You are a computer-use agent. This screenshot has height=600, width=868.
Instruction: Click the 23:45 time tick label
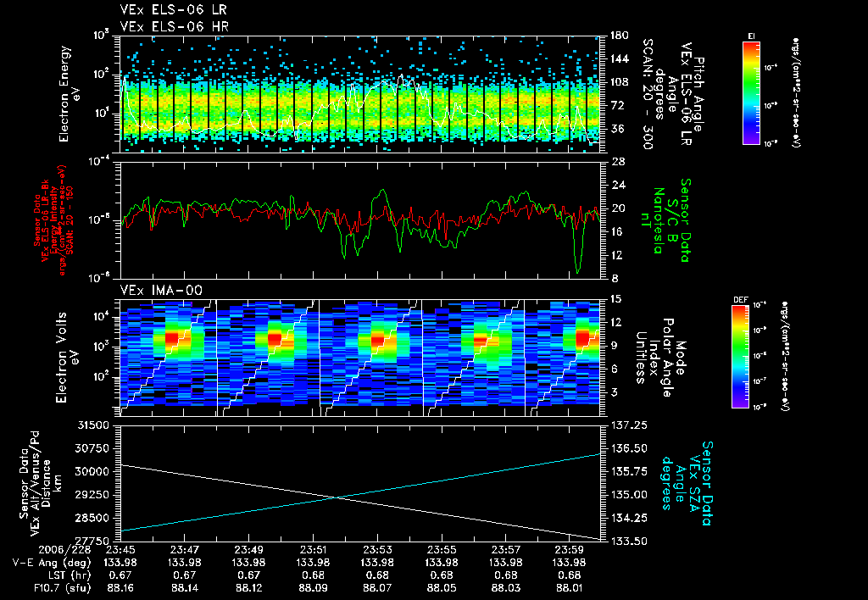pyautogui.click(x=120, y=550)
